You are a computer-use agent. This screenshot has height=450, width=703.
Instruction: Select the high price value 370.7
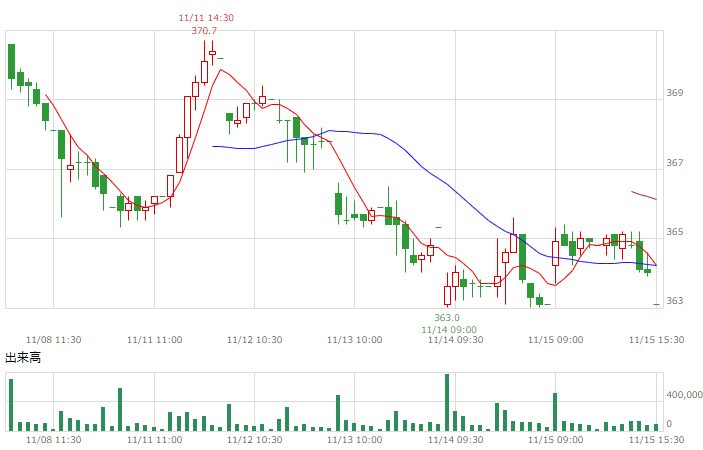pos(204,31)
